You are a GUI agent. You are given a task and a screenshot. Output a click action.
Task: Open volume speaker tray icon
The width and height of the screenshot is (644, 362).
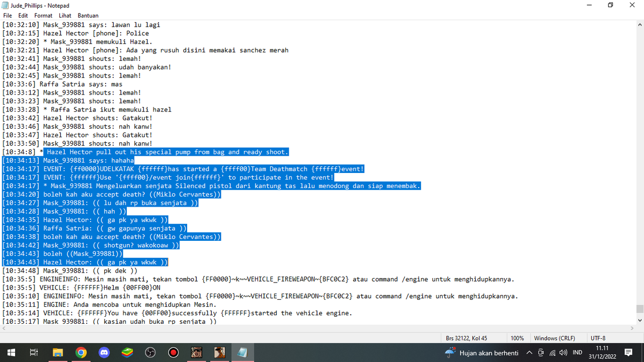tap(563, 353)
